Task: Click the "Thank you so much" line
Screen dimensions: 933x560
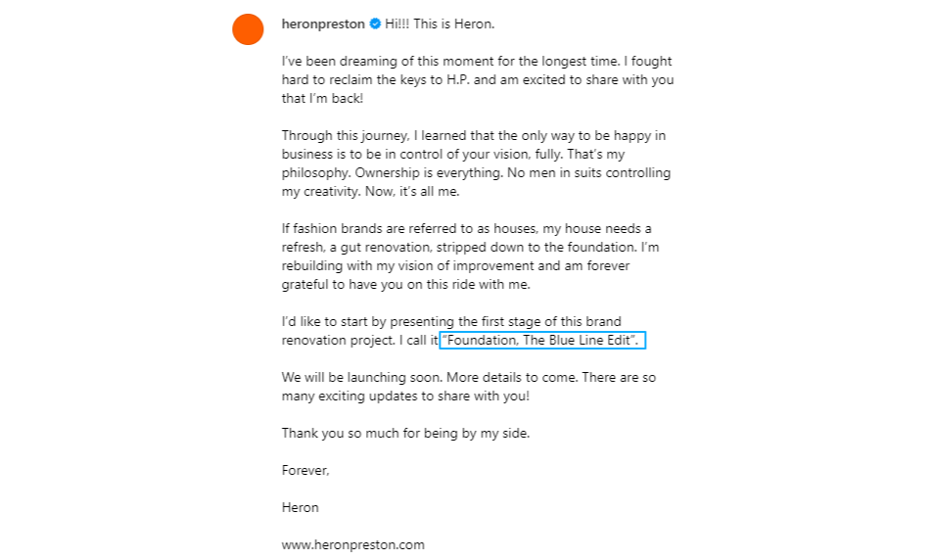Action: coord(405,433)
